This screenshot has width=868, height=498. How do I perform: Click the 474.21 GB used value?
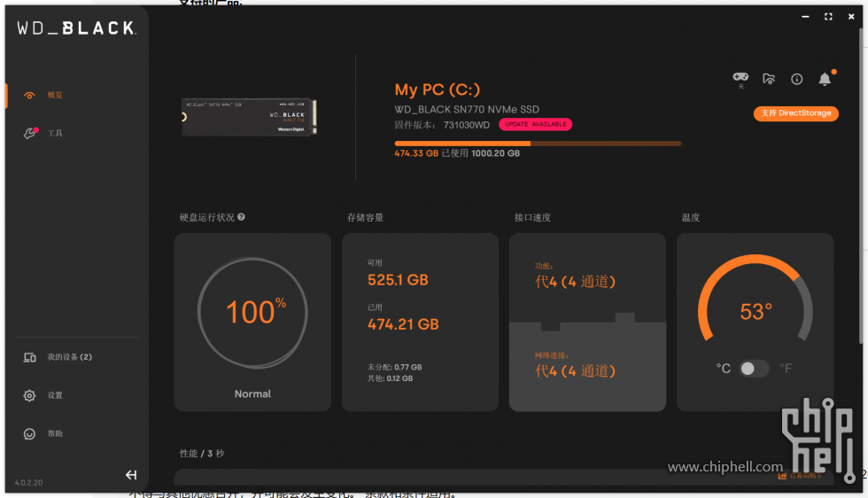403,324
